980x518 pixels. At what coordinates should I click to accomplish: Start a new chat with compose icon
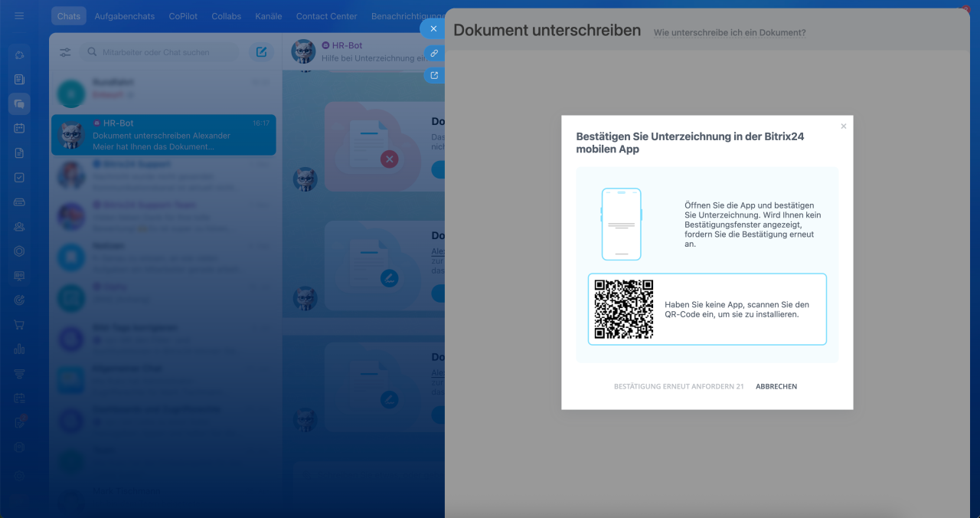click(x=261, y=52)
